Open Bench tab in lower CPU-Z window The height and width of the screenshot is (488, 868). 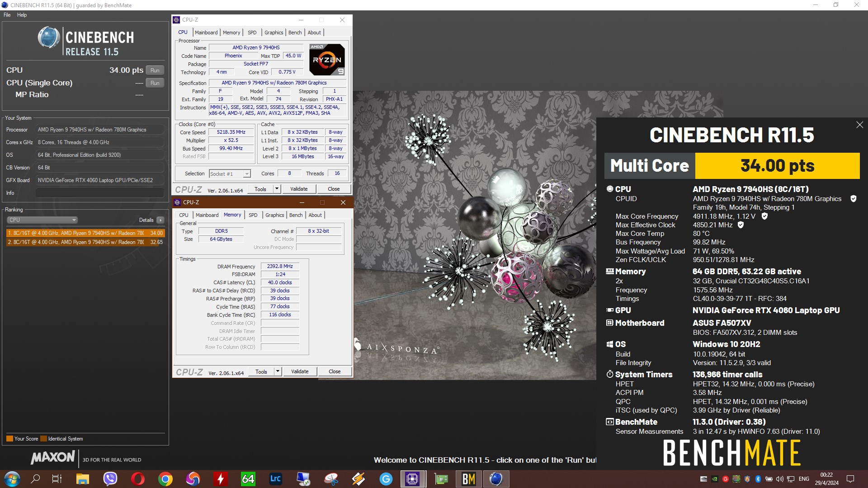[x=296, y=215]
